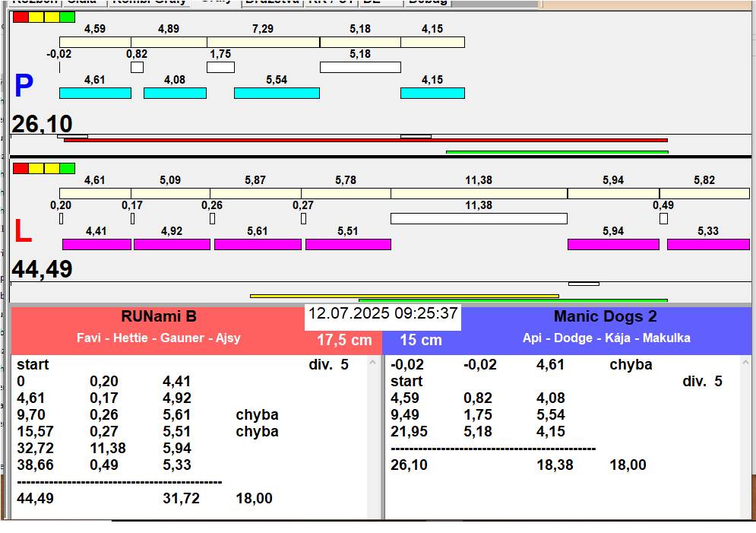
Task: Open the Debug tab
Action: pos(428,2)
